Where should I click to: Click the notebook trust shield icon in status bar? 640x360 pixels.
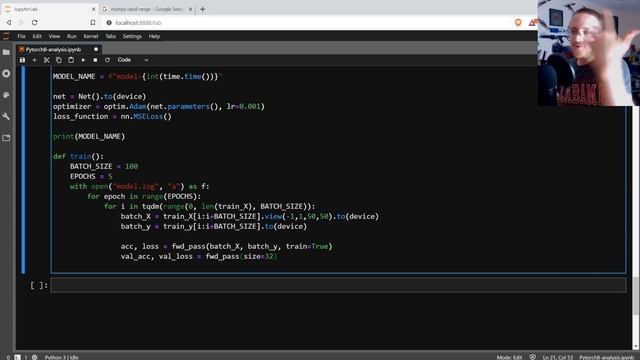point(533,357)
